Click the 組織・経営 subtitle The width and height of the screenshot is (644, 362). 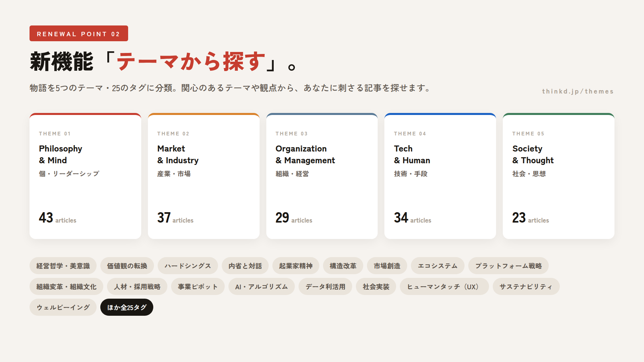[x=292, y=174]
